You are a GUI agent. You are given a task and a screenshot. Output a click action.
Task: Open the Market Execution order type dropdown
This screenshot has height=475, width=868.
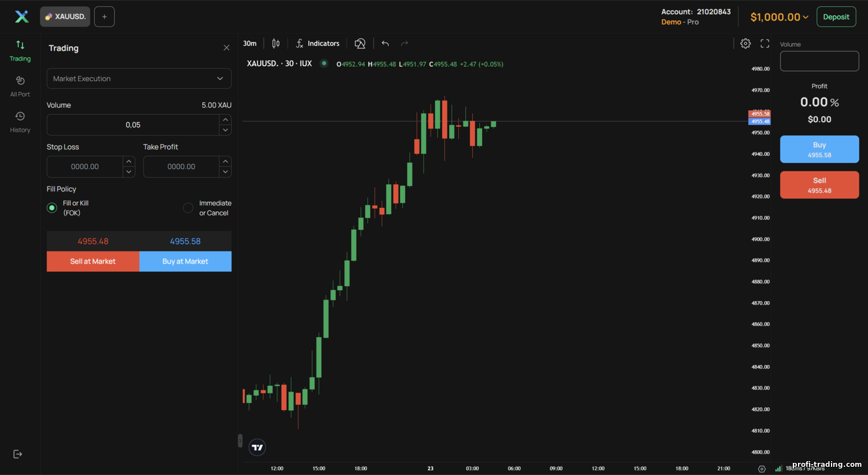[x=139, y=78]
